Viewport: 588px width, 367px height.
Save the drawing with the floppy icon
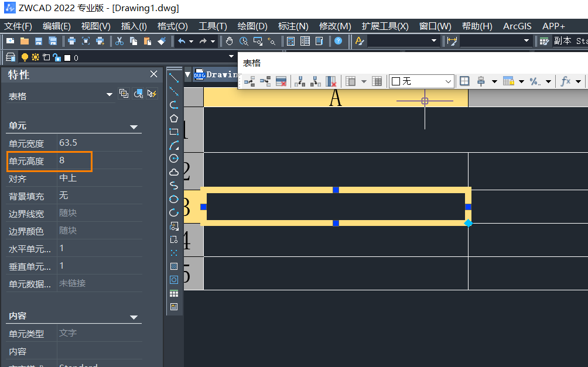pos(39,41)
